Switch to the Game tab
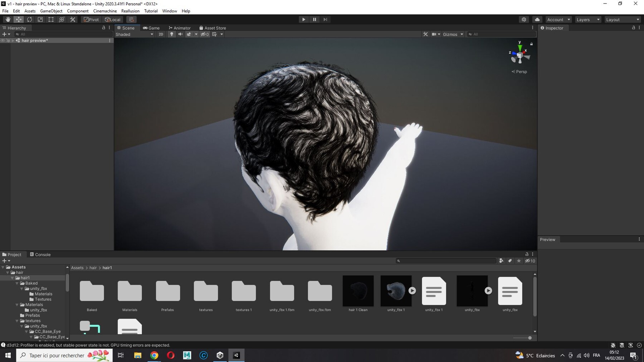The height and width of the screenshot is (362, 644). 151,28
